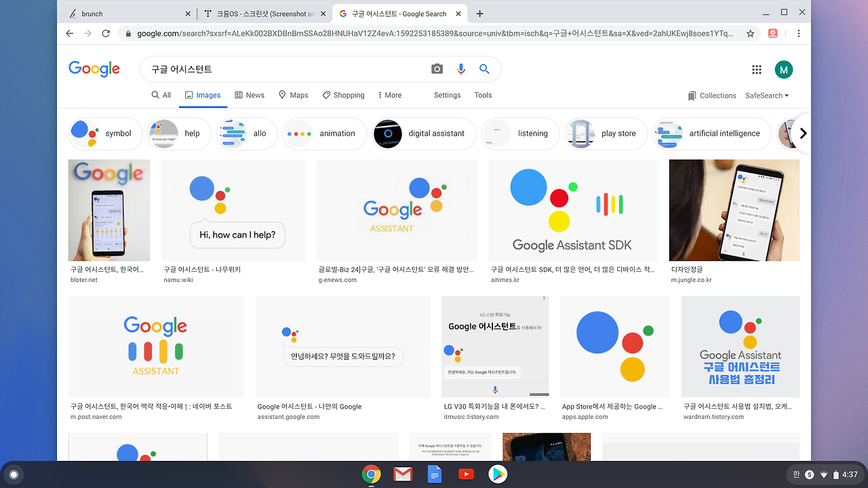Launch Google Docs from the shelf
This screenshot has width=868, height=488.
coord(435,474)
